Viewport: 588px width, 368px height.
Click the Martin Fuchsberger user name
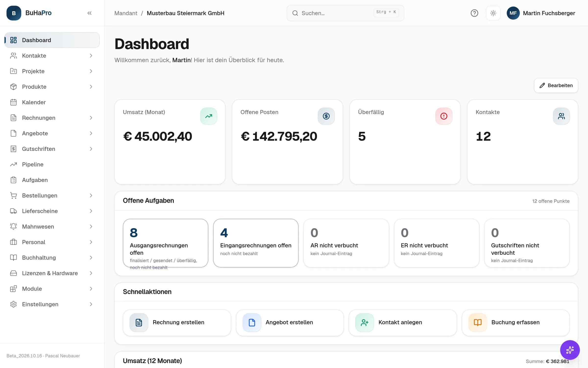point(549,13)
